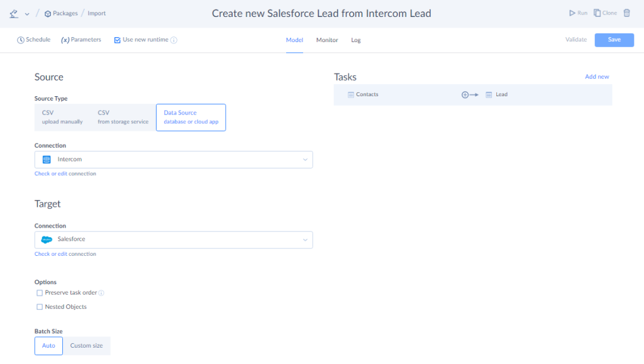Switch to the Monitor tab
Screen dimensions: 644x364
click(327, 40)
